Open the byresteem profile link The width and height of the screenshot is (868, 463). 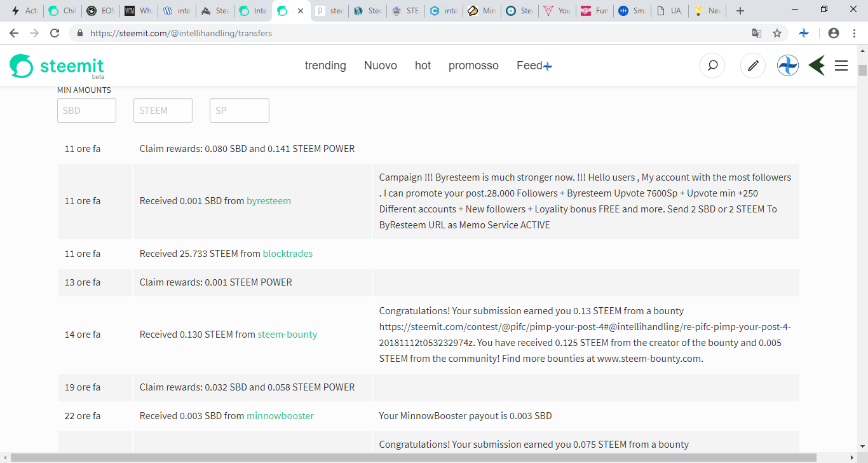pyautogui.click(x=269, y=201)
